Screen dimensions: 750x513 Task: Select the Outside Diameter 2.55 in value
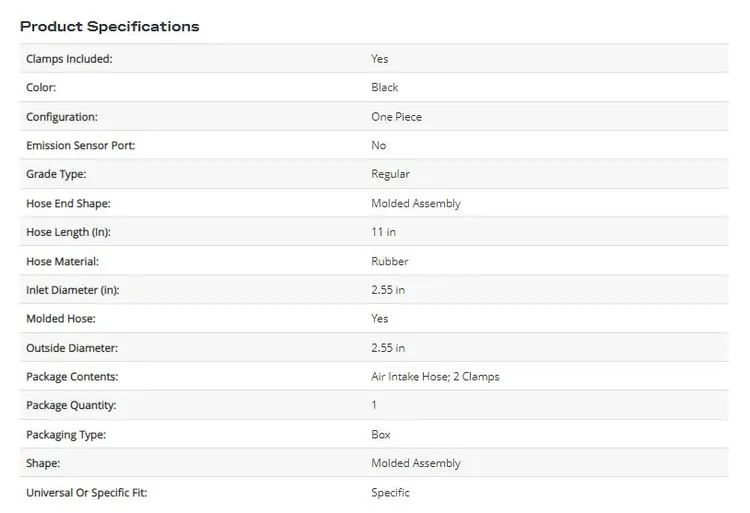pos(388,348)
